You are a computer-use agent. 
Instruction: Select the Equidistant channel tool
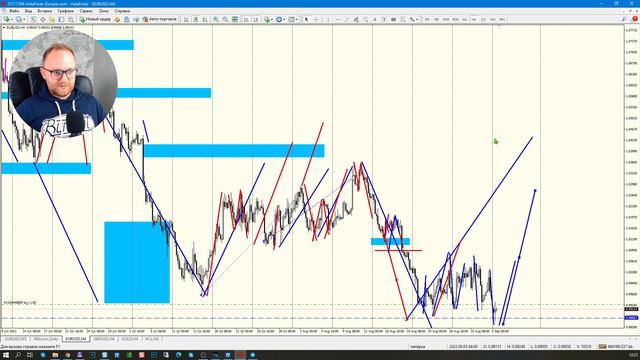pyautogui.click(x=356, y=19)
